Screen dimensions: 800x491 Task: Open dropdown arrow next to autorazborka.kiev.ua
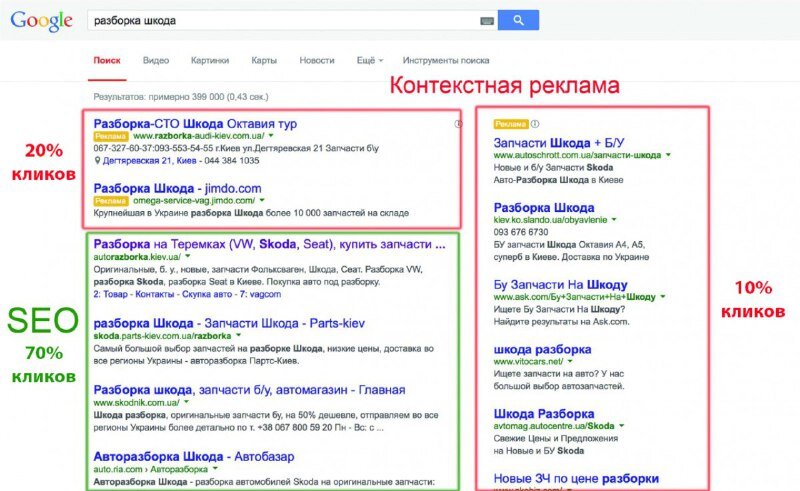coord(187,257)
